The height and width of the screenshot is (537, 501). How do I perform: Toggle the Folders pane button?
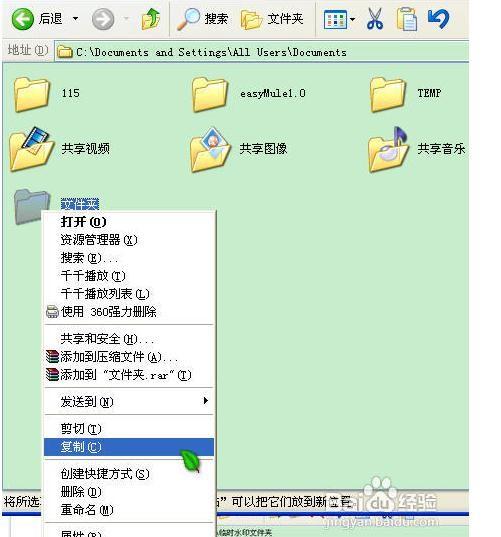(x=272, y=19)
